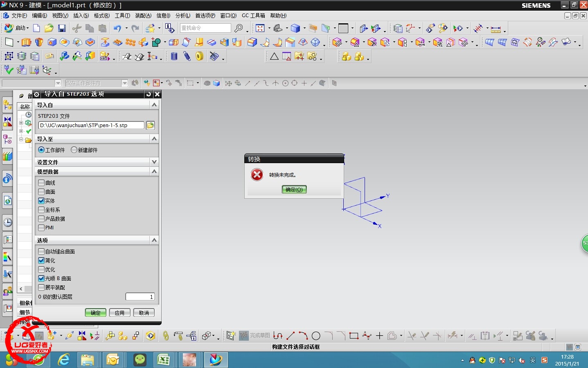The width and height of the screenshot is (588, 368).
Task: Enable the 优化 checkbox
Action: (41, 269)
